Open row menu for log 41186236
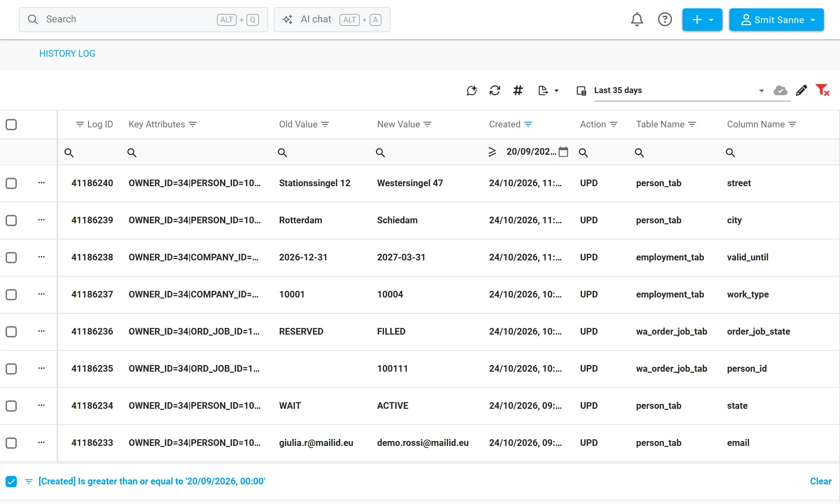Image resolution: width=840 pixels, height=504 pixels. tap(41, 331)
